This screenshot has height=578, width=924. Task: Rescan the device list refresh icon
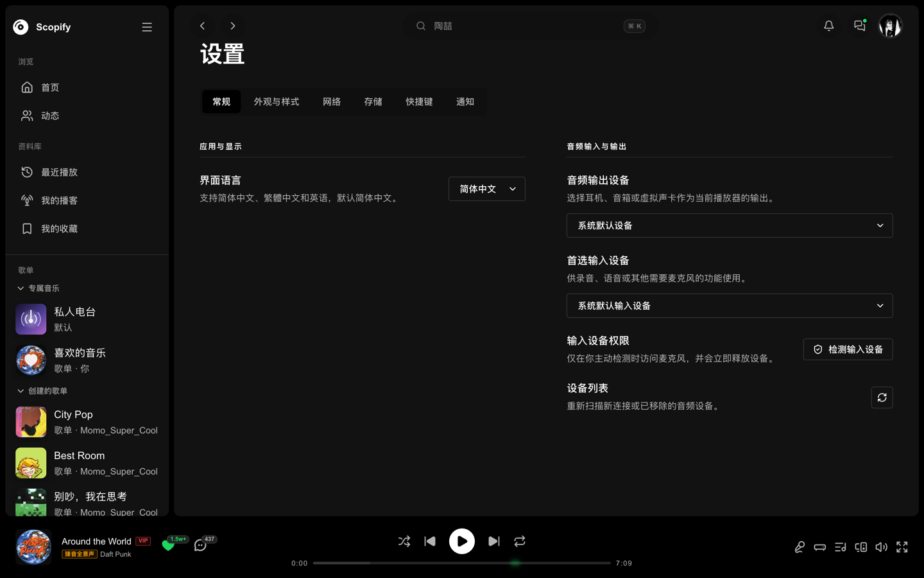[x=882, y=398]
